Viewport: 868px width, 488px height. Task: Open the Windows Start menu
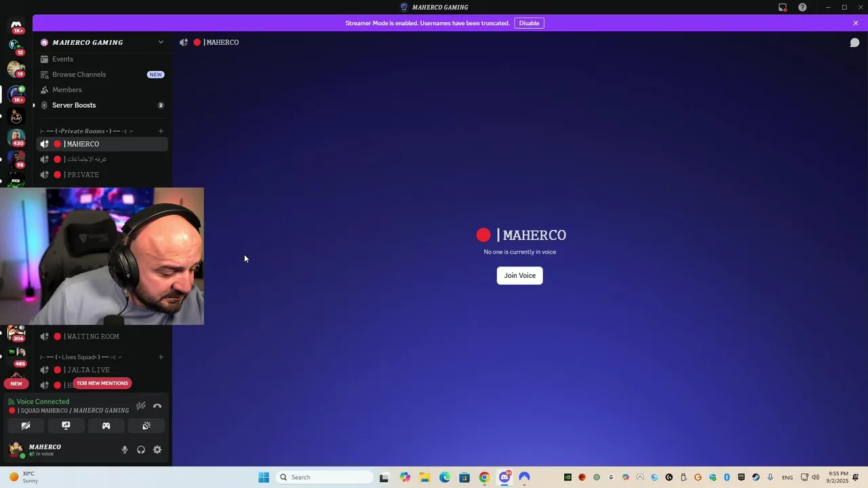[264, 477]
